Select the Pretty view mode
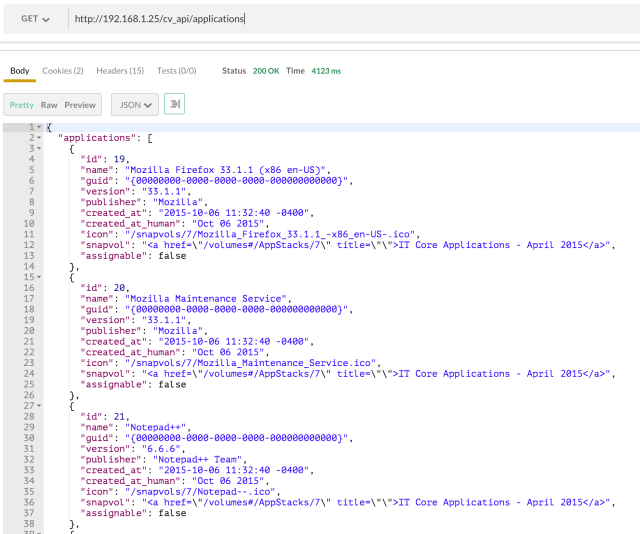This screenshot has height=534, width=640. [x=22, y=104]
